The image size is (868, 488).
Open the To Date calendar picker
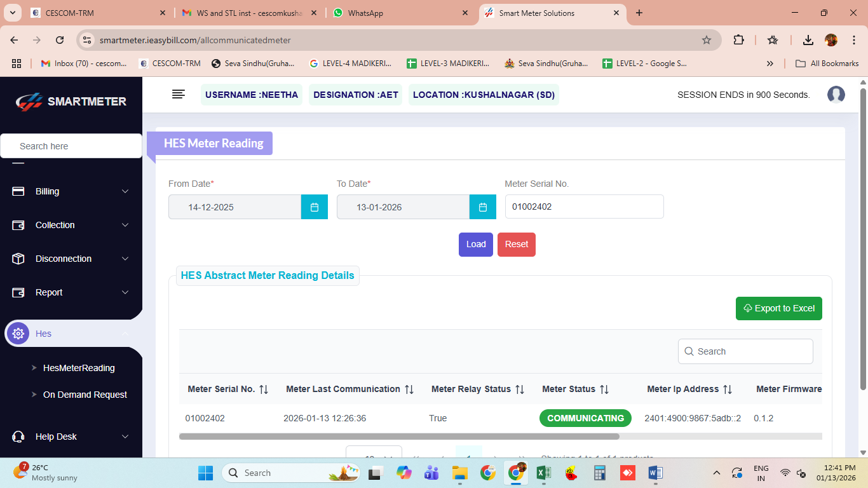pos(482,207)
